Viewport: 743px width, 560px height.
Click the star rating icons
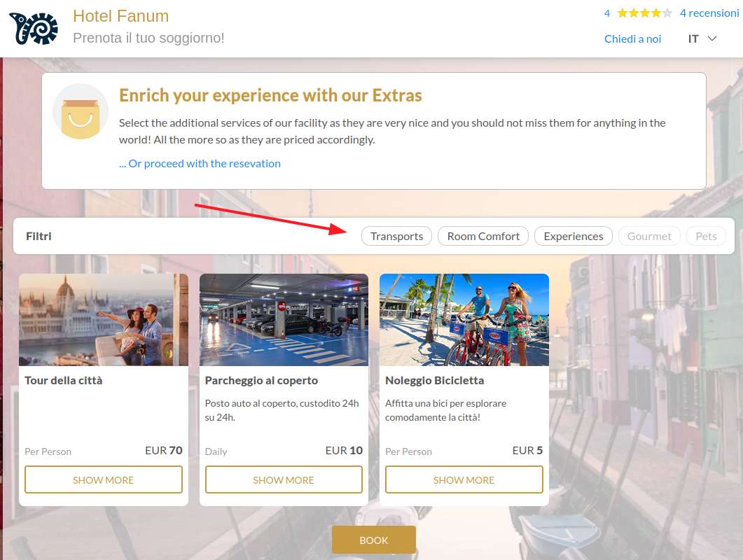pyautogui.click(x=644, y=13)
